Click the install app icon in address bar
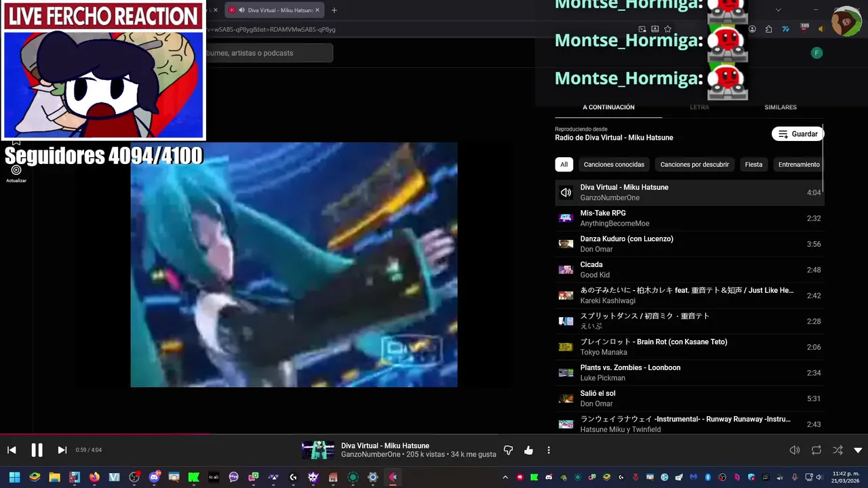 click(654, 29)
